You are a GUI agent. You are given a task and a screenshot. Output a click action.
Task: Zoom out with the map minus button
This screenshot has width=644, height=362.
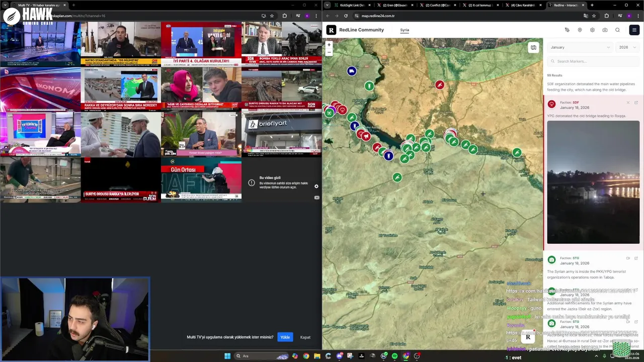point(329,52)
